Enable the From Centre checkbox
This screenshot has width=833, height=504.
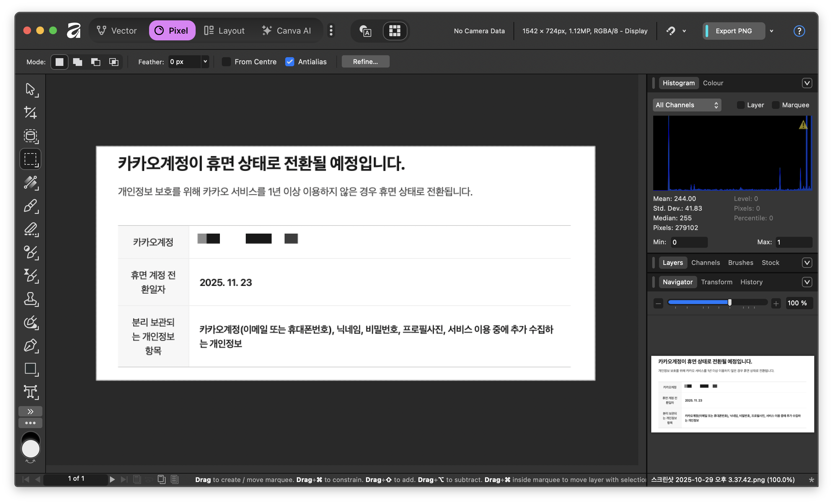click(x=226, y=62)
